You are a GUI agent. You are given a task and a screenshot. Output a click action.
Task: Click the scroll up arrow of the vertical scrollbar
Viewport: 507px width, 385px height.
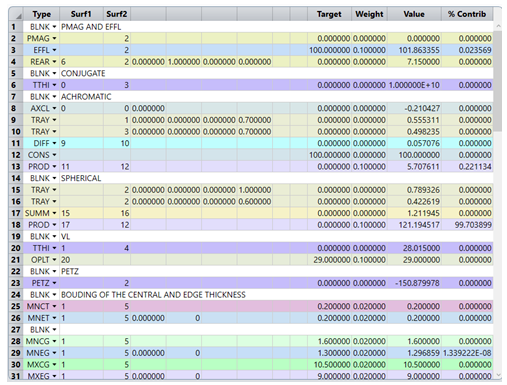[498, 26]
